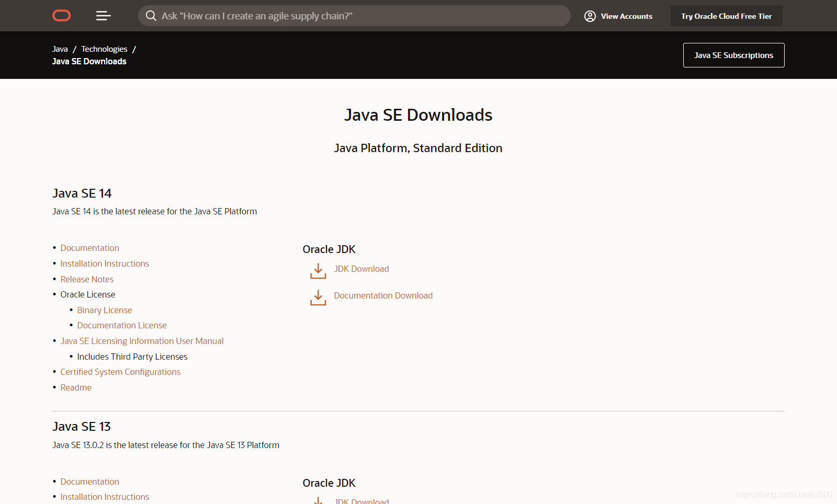Click Java SE Subscriptions button
The height and width of the screenshot is (504, 837).
click(x=734, y=55)
